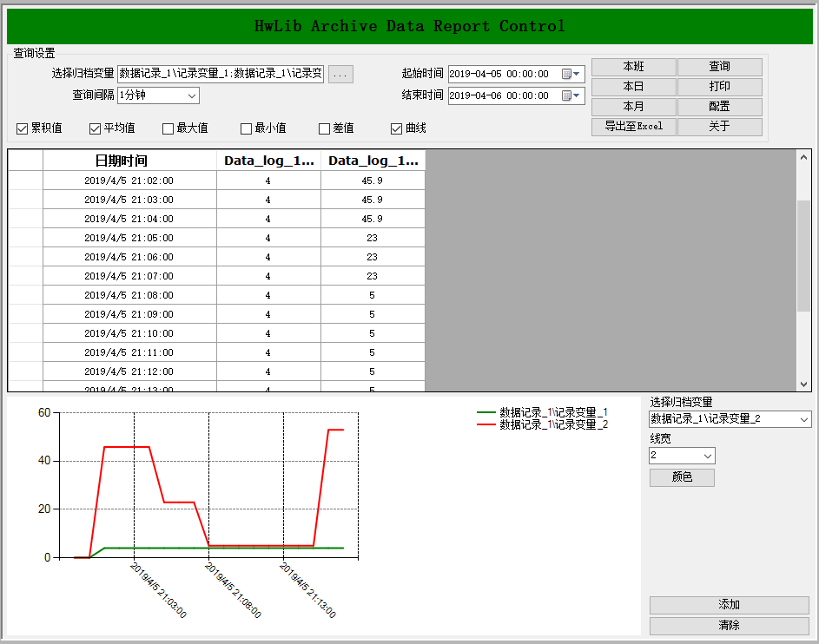Click the ellipsis browse button for archive variable

click(x=340, y=75)
